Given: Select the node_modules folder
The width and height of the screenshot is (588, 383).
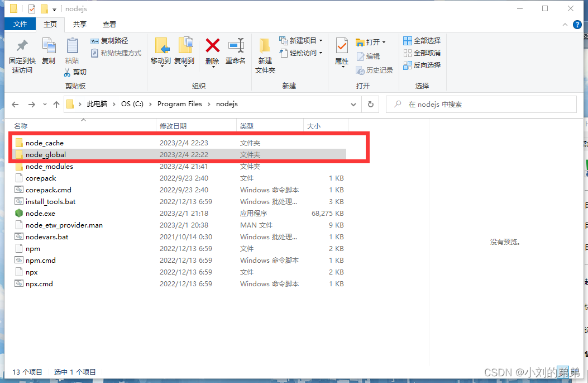Looking at the screenshot, I should (x=179, y=167).
